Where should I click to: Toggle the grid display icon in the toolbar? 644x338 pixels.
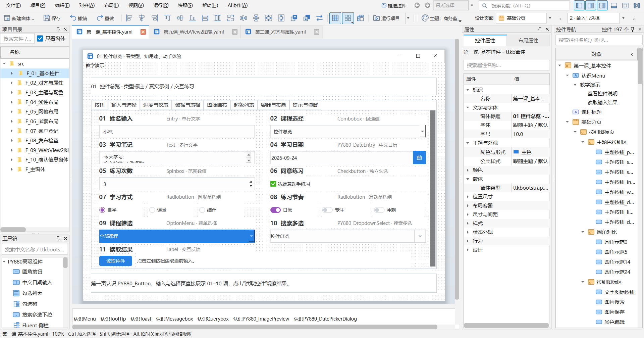(335, 18)
